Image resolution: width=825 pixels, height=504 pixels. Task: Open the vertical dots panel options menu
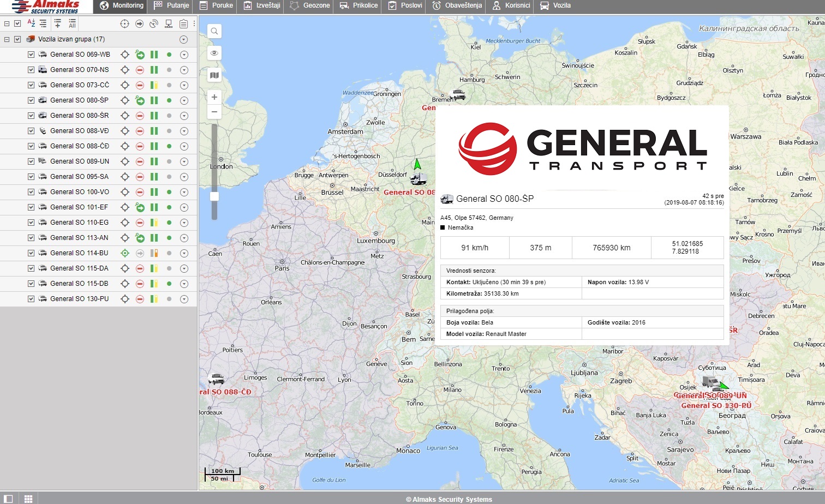(x=194, y=23)
